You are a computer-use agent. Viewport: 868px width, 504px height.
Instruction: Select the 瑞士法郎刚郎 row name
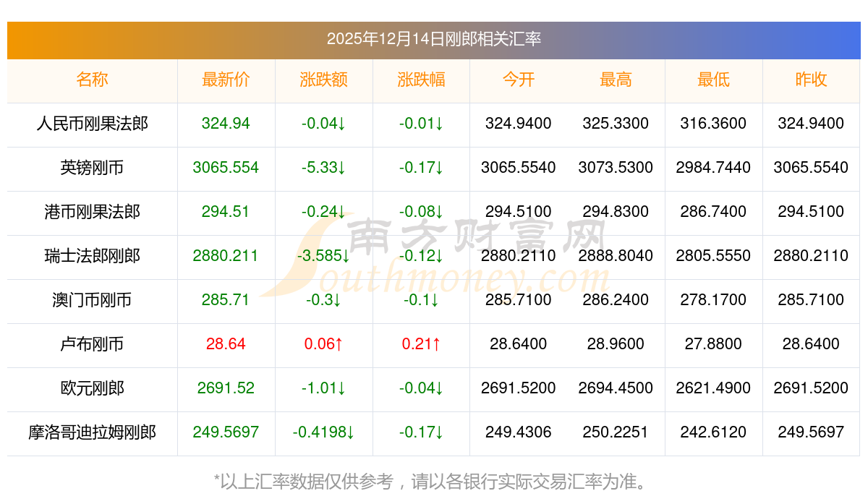[93, 256]
